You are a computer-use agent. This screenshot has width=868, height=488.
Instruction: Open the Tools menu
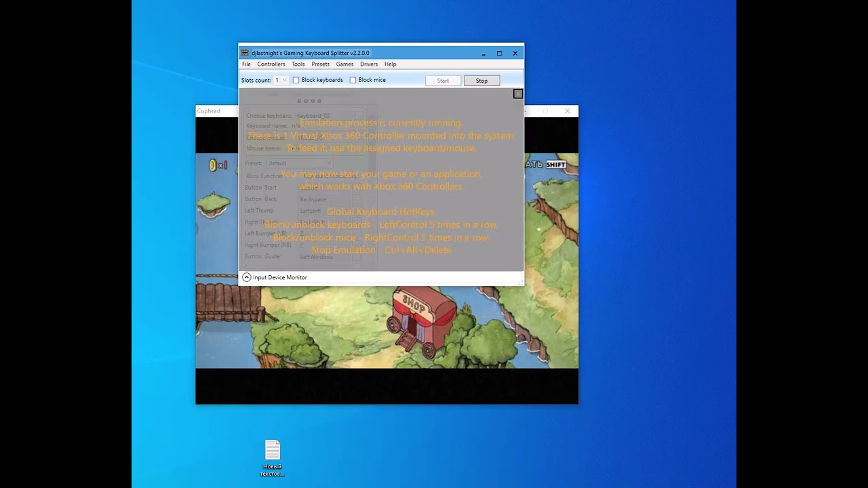(x=298, y=64)
